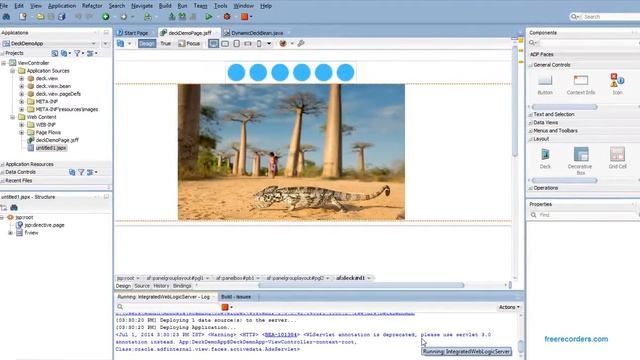This screenshot has width=640, height=360.
Task: Click the baobab chameleon image in design view
Action: pyautogui.click(x=291, y=152)
